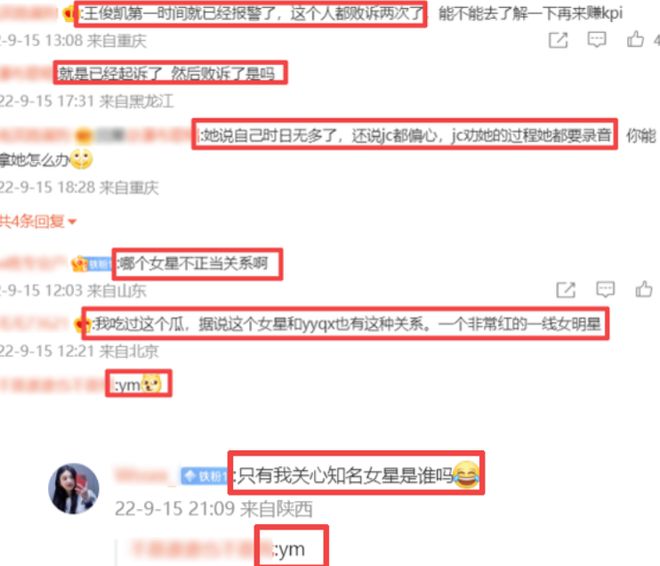Click timestamp 22-9-15 21:09 来自陕西
This screenshot has height=566, width=660.
point(214,509)
